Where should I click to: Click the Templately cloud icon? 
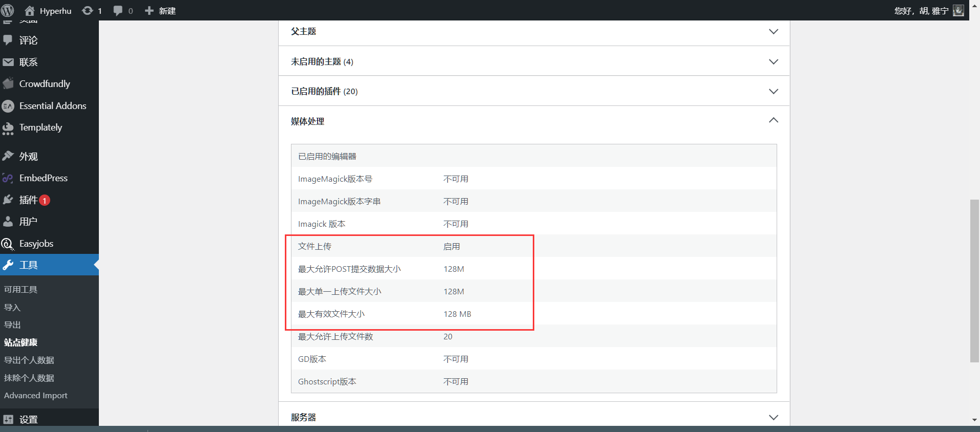pyautogui.click(x=8, y=128)
